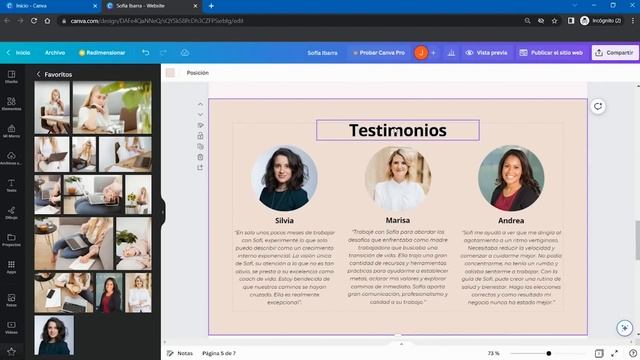Open the Fotos panel
The image size is (640, 360).
(x=11, y=300)
